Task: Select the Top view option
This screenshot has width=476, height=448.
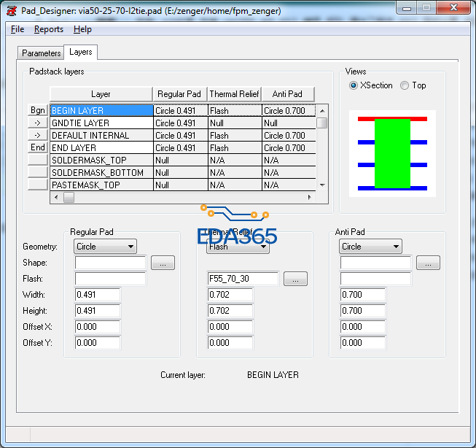Action: (405, 85)
